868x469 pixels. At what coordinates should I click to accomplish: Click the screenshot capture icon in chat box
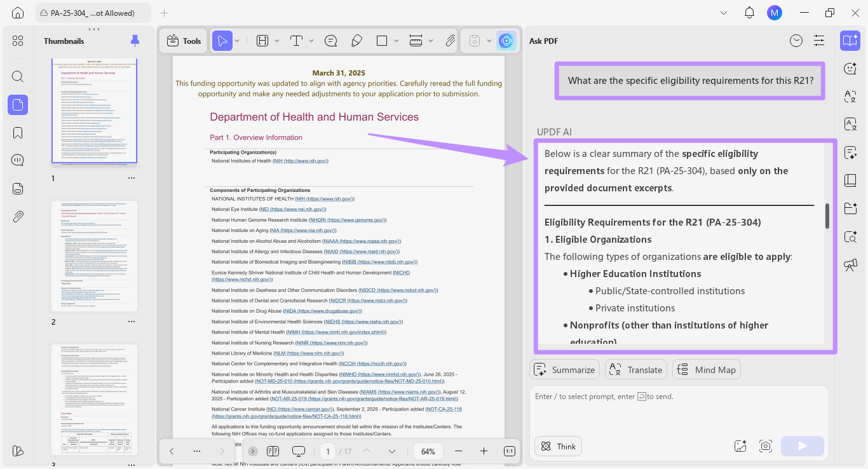coord(766,446)
